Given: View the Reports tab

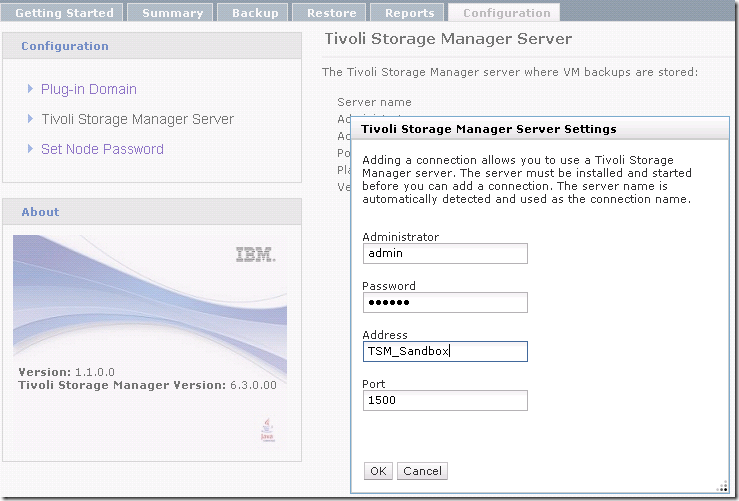Looking at the screenshot, I should [x=409, y=13].
